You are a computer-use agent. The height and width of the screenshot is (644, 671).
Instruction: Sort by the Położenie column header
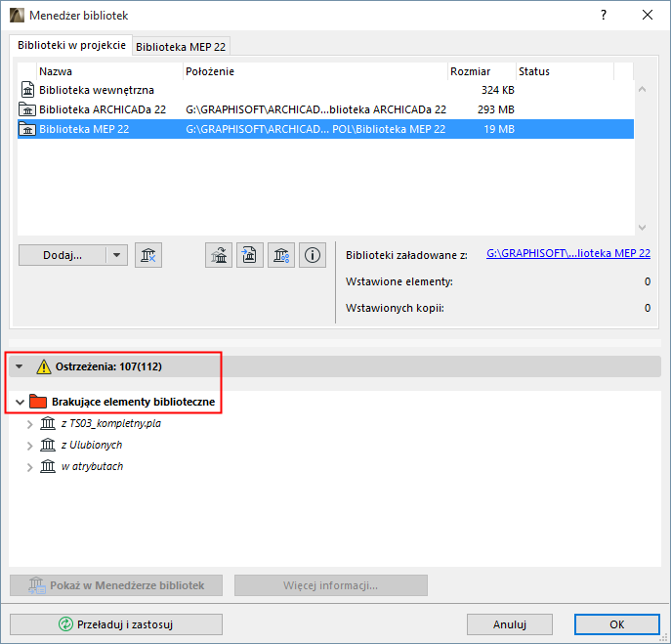315,71
